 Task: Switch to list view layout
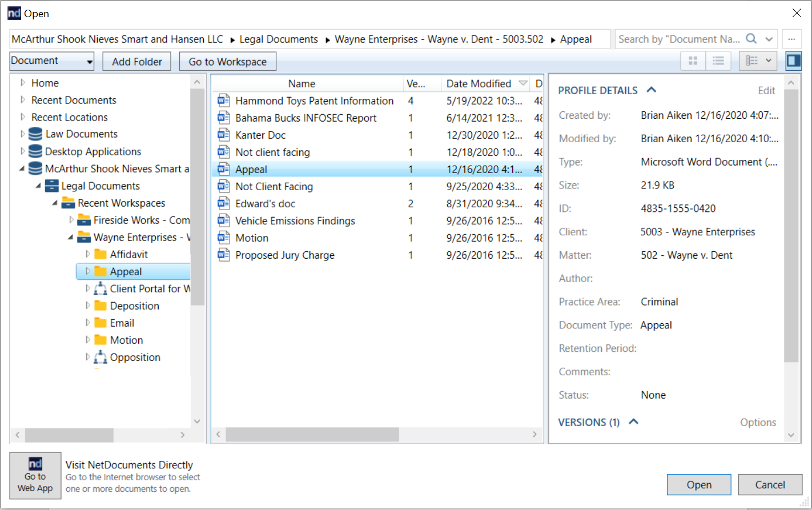718,61
